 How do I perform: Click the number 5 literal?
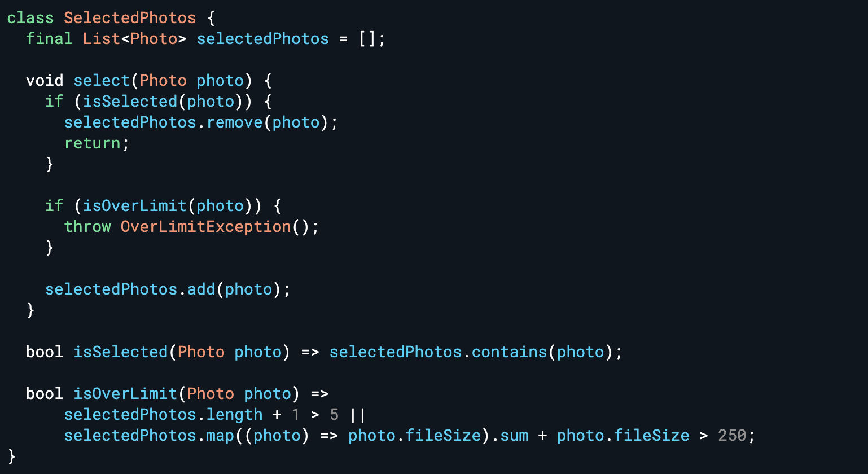click(x=334, y=415)
